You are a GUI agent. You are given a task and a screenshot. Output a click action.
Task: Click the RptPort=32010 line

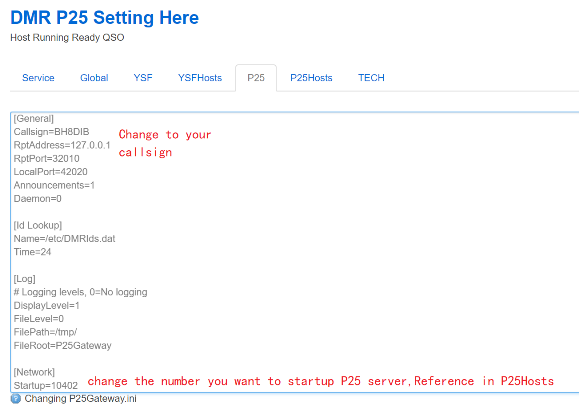tap(47, 159)
